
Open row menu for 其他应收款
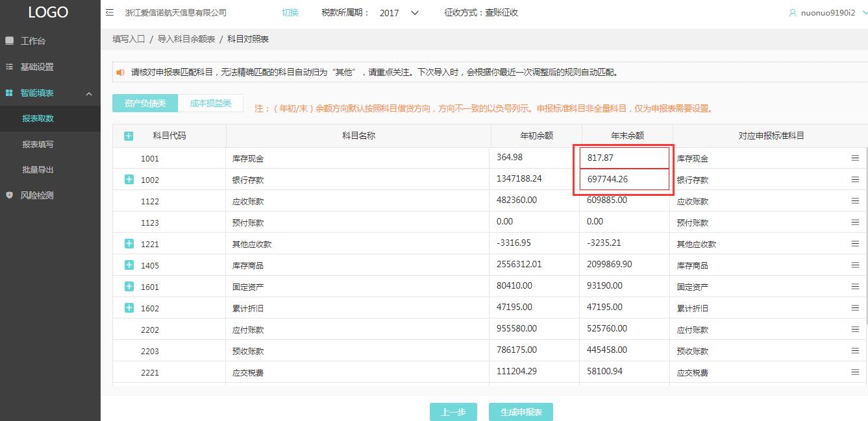pos(855,243)
